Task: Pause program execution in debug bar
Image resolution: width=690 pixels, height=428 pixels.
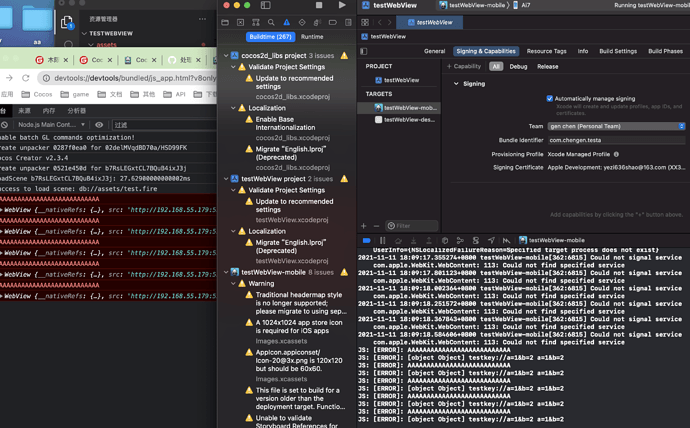Action: click(x=382, y=241)
